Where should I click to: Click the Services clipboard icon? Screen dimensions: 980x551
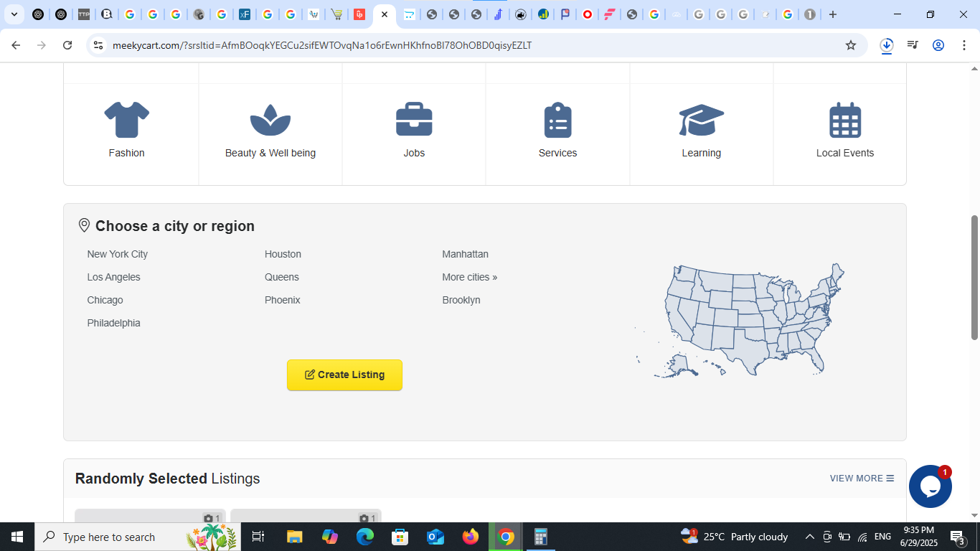coord(557,120)
